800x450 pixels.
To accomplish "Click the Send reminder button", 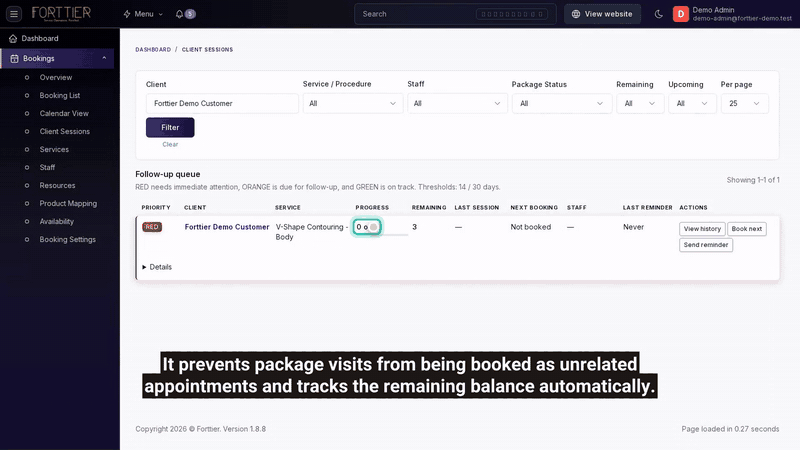I will coord(706,245).
